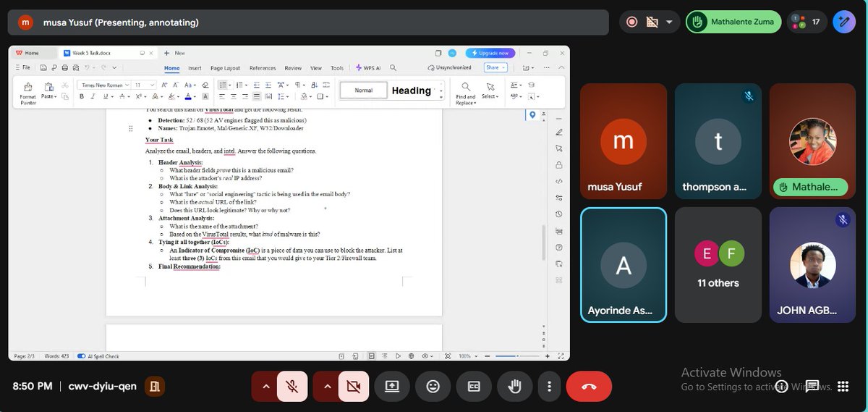868x412 pixels.
Task: Open audio settings arrow beside the microphone
Action: click(265, 387)
